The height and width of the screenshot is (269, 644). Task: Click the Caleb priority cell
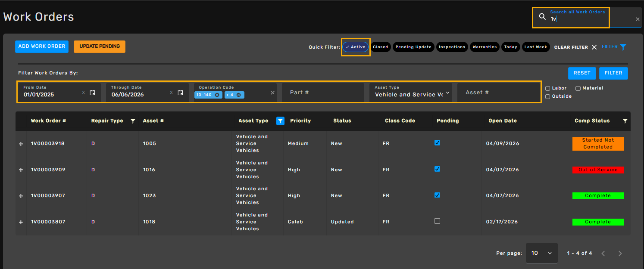pyautogui.click(x=295, y=222)
